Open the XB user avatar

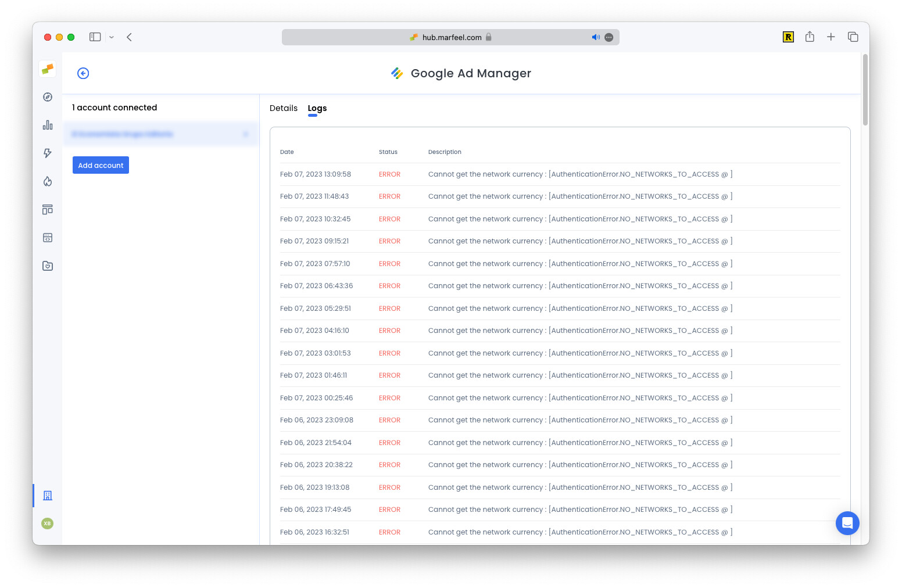pos(47,524)
